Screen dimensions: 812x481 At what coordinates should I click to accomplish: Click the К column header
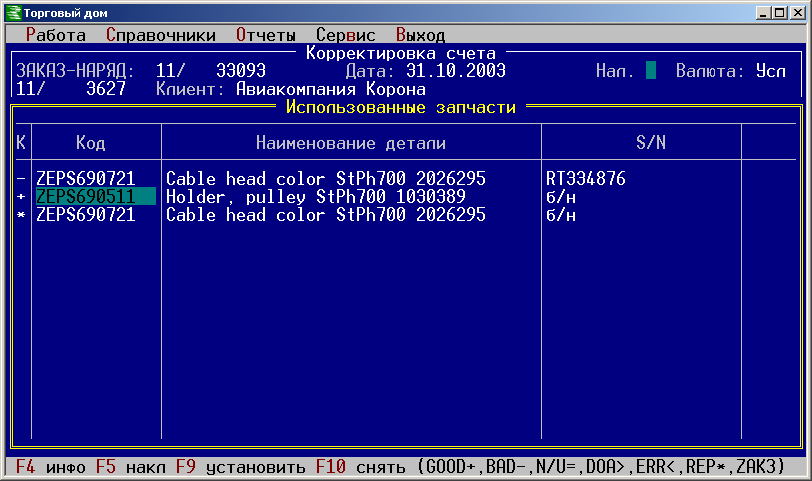click(x=21, y=142)
